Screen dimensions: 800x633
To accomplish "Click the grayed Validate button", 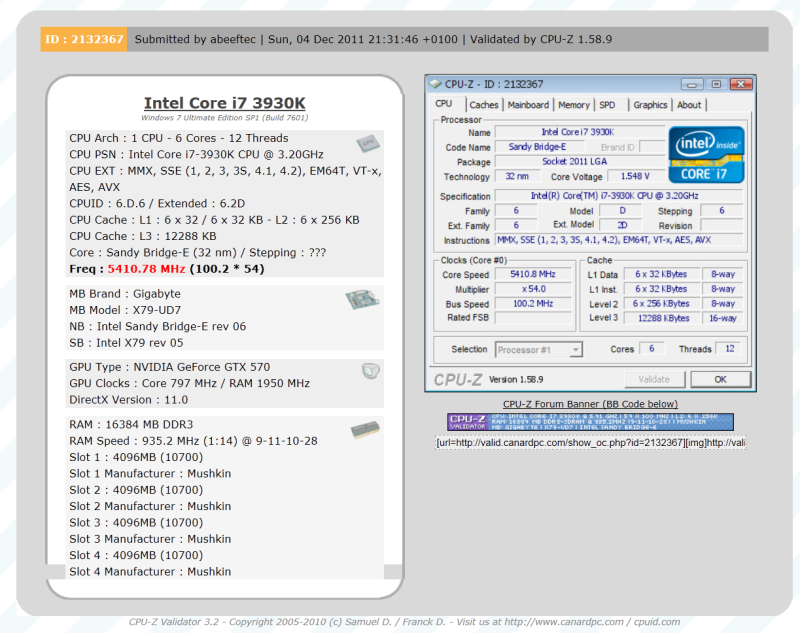I will [x=653, y=379].
